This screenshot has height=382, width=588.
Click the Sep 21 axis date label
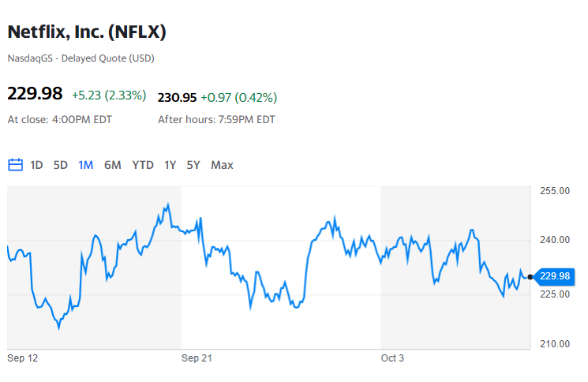coord(197,358)
